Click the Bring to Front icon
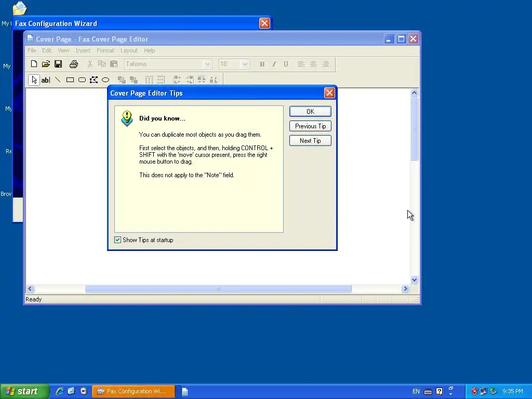This screenshot has width=532, height=399. [122, 80]
